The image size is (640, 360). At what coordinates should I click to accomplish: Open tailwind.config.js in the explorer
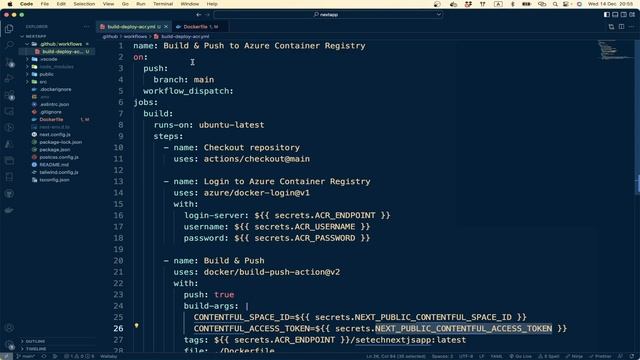click(57, 172)
